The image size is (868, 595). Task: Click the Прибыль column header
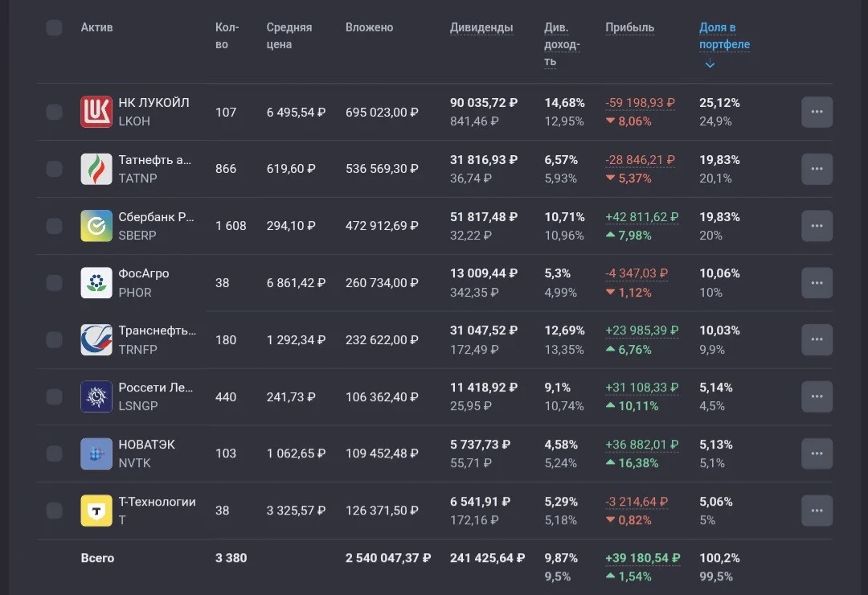point(629,27)
